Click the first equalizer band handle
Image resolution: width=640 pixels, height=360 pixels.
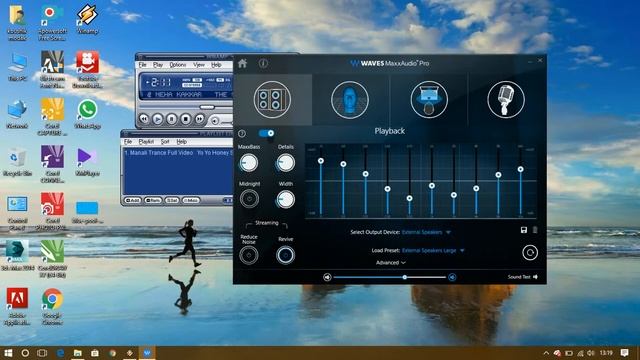click(321, 161)
